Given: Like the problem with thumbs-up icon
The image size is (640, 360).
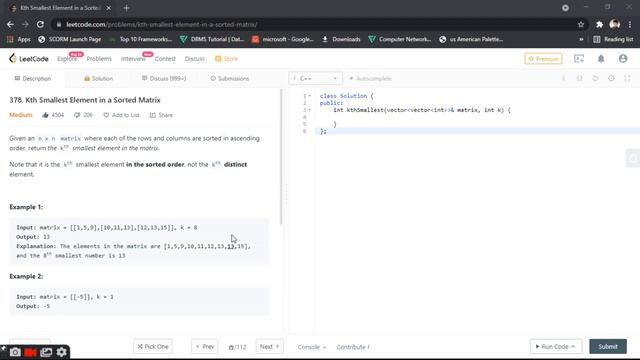Looking at the screenshot, I should (45, 115).
